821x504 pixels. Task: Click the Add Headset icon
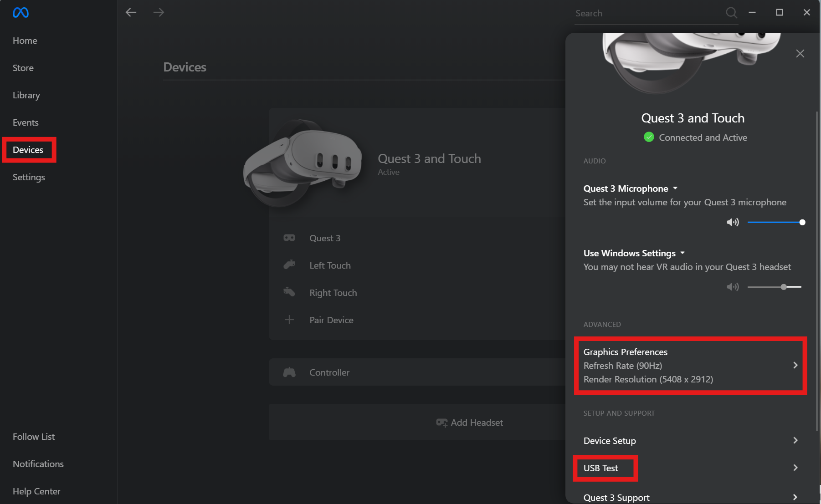point(441,423)
